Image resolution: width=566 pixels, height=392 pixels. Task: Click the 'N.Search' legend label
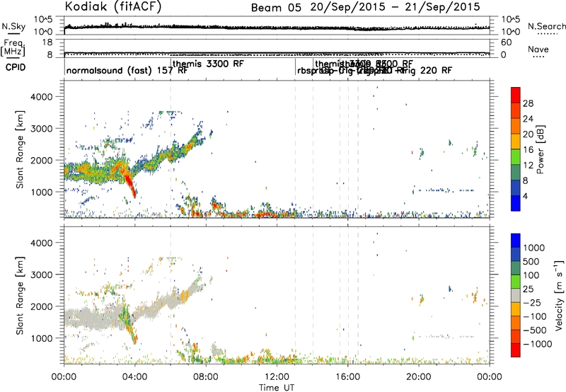coord(546,26)
